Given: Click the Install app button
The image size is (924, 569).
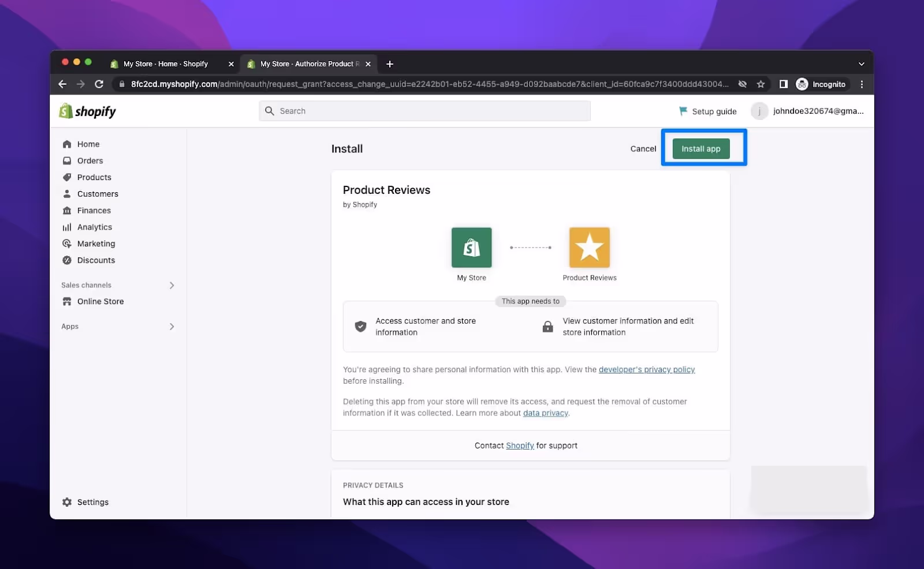Looking at the screenshot, I should [701, 149].
